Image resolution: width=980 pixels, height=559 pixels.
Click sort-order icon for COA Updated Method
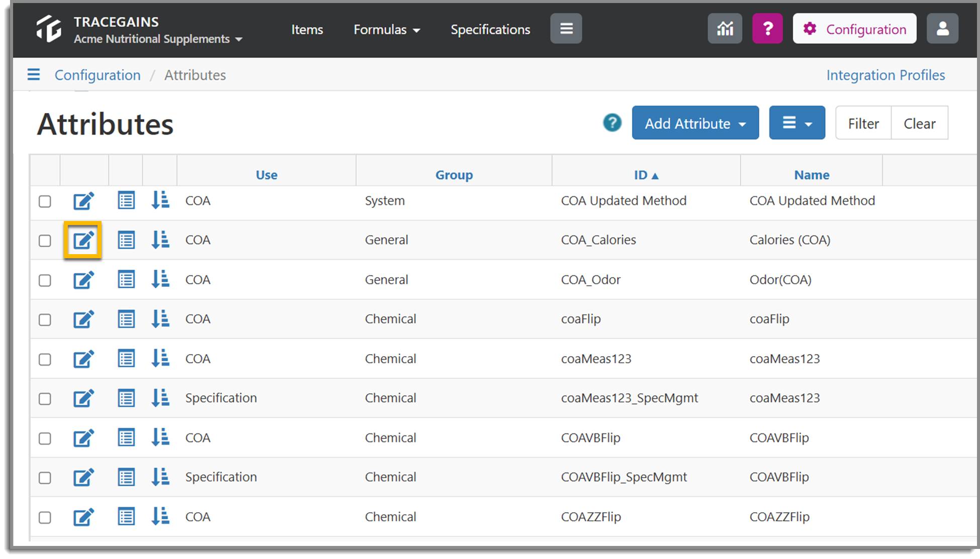160,200
